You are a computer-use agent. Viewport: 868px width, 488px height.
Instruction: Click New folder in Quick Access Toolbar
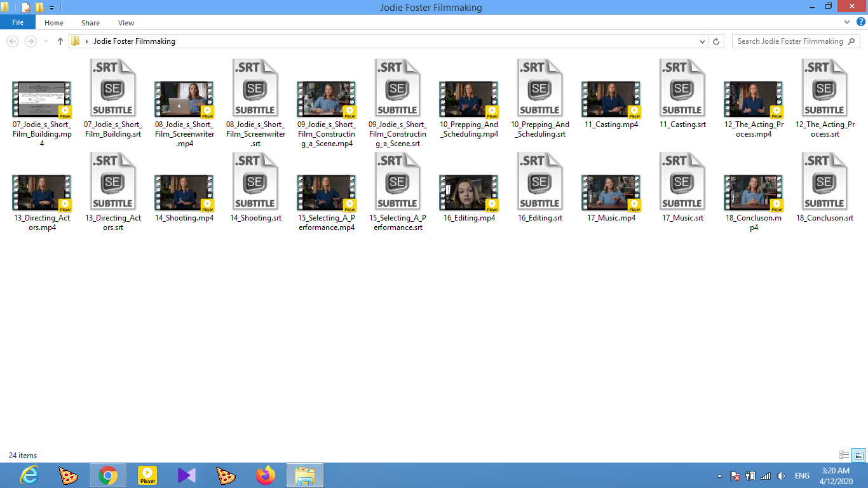39,8
